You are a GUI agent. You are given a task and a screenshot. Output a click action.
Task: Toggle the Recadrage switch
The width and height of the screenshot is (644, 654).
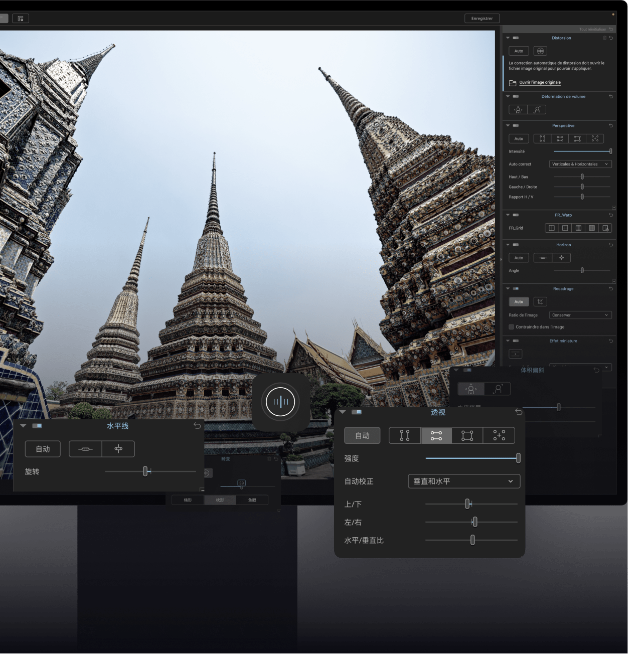point(516,289)
